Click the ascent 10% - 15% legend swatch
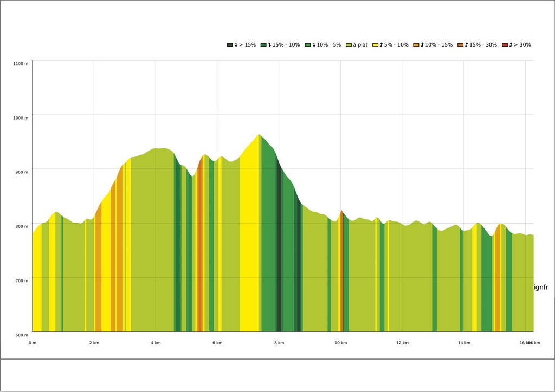The height and width of the screenshot is (392, 555). click(416, 45)
